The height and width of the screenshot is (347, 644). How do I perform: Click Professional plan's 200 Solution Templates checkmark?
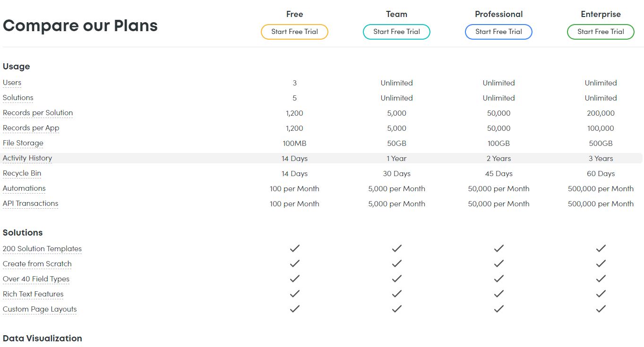pyautogui.click(x=498, y=248)
